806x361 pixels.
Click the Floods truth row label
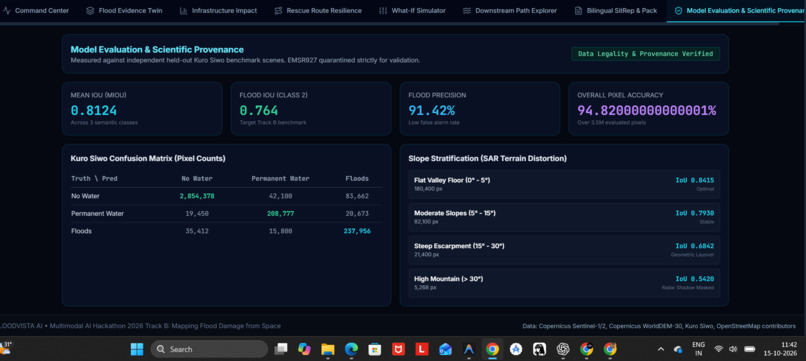pyautogui.click(x=81, y=231)
